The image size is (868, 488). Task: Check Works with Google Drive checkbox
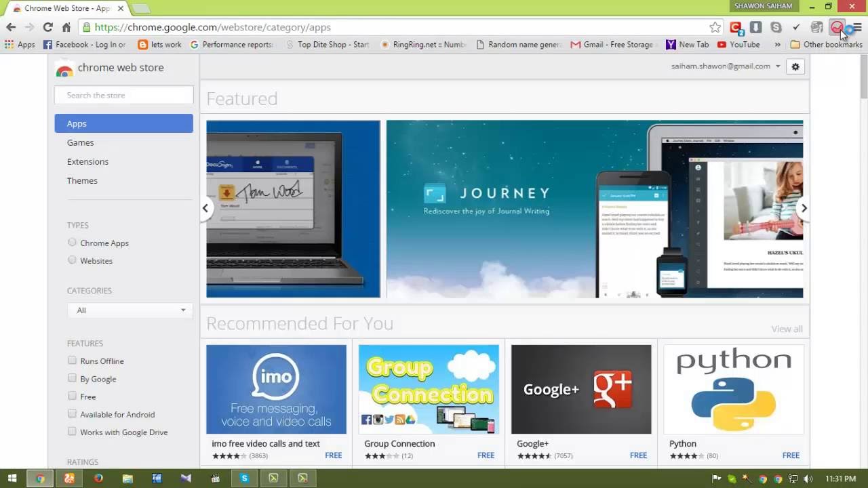[x=72, y=431]
